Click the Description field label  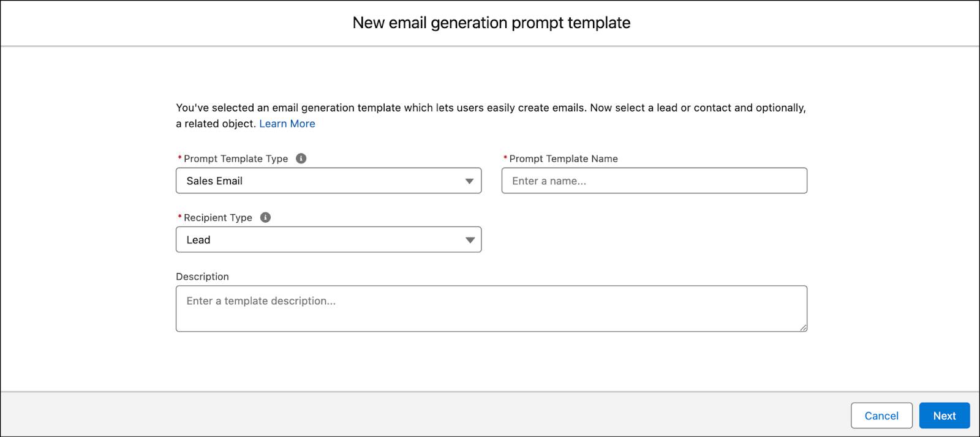(x=203, y=277)
